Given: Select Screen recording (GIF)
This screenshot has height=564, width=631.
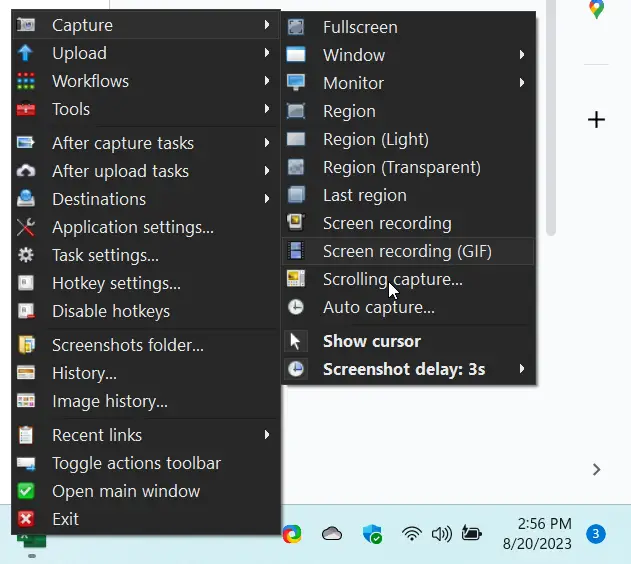Looking at the screenshot, I should click(x=409, y=251).
